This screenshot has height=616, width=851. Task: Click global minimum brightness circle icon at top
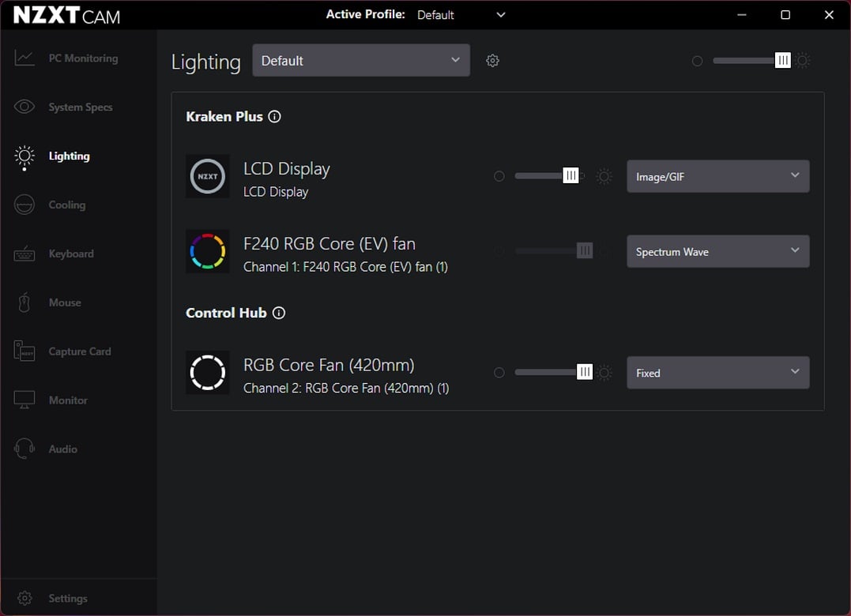tap(698, 61)
